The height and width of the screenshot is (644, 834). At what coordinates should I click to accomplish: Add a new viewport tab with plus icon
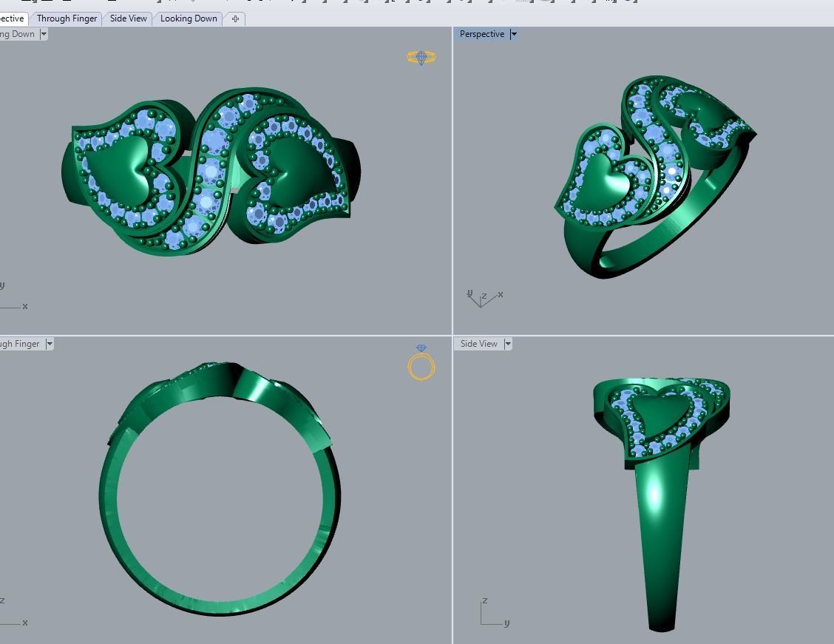[235, 18]
